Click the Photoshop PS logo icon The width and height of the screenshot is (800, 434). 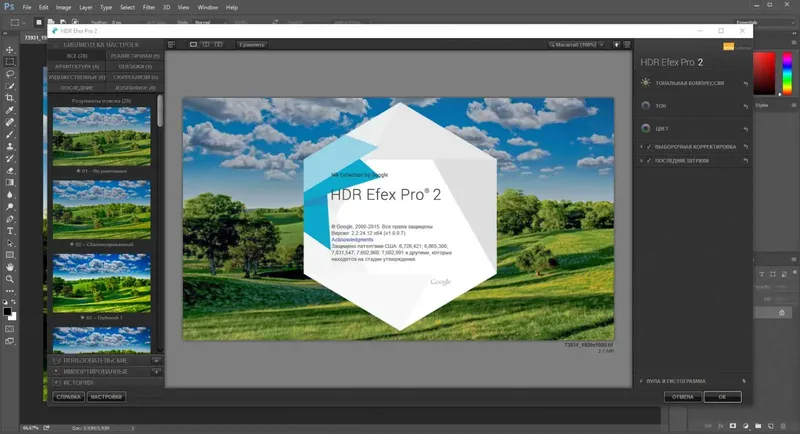(9, 7)
